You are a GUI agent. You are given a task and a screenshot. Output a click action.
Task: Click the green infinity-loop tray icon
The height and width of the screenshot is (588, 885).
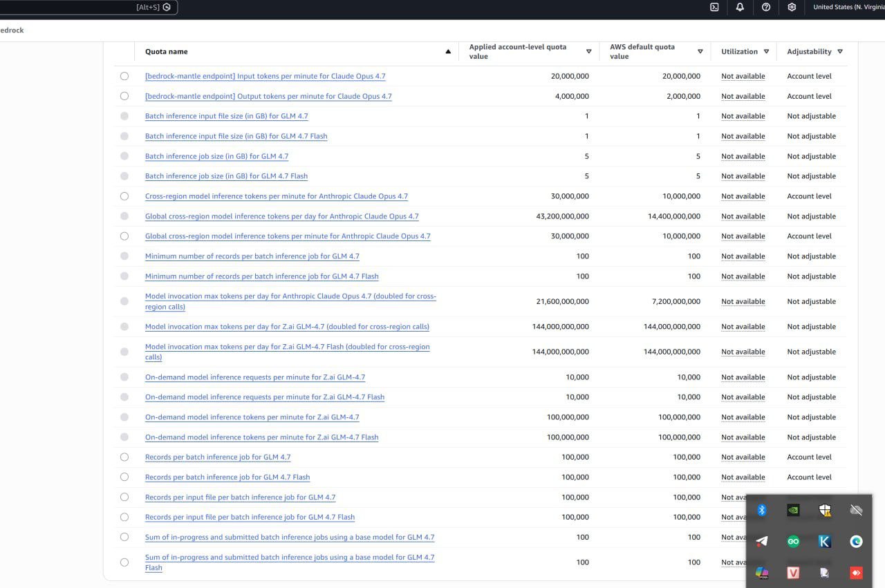pyautogui.click(x=793, y=542)
